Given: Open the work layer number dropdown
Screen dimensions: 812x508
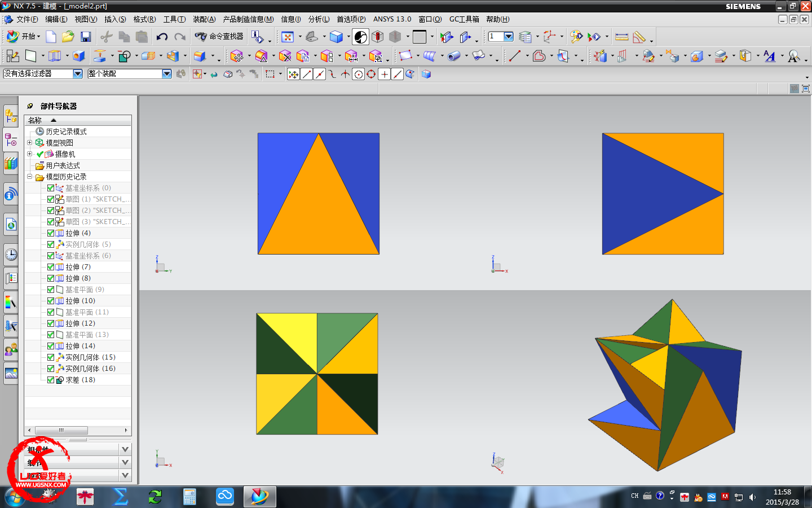Looking at the screenshot, I should point(509,37).
